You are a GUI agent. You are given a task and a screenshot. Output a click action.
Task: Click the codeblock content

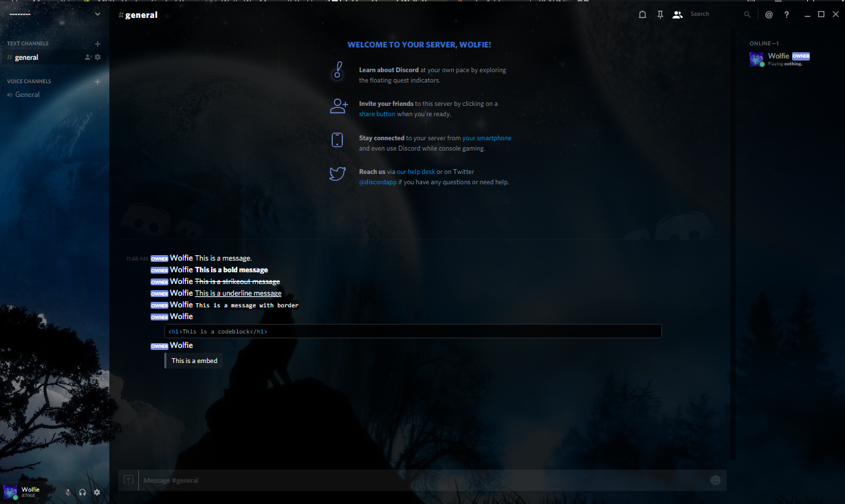click(413, 331)
